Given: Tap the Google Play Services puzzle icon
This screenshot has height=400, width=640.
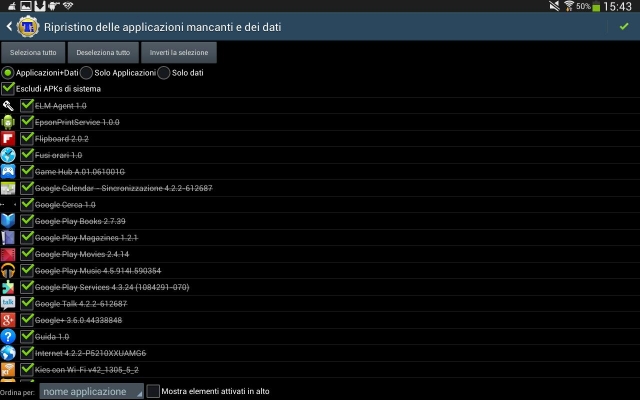Looking at the screenshot, I should pyautogui.click(x=8, y=287).
